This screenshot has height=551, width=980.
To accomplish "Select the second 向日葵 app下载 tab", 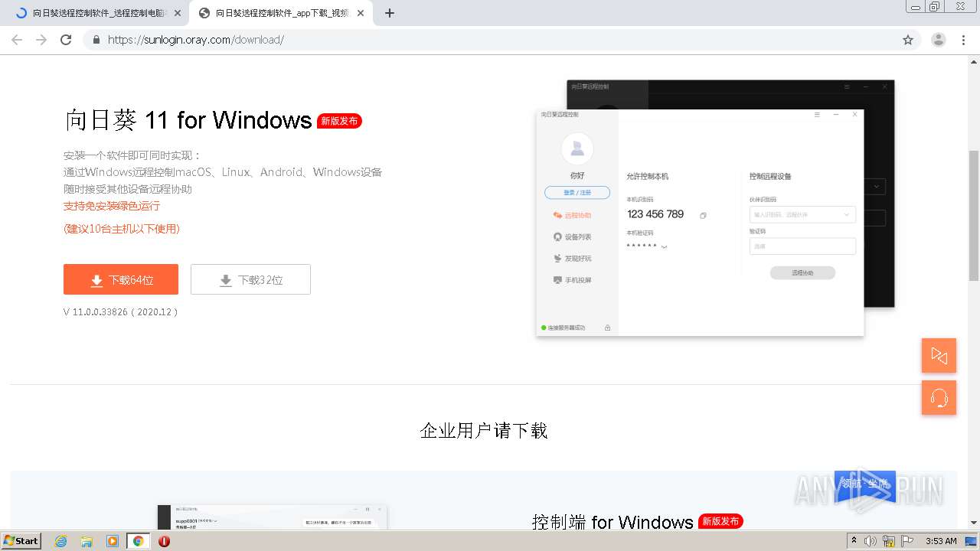I will point(281,13).
